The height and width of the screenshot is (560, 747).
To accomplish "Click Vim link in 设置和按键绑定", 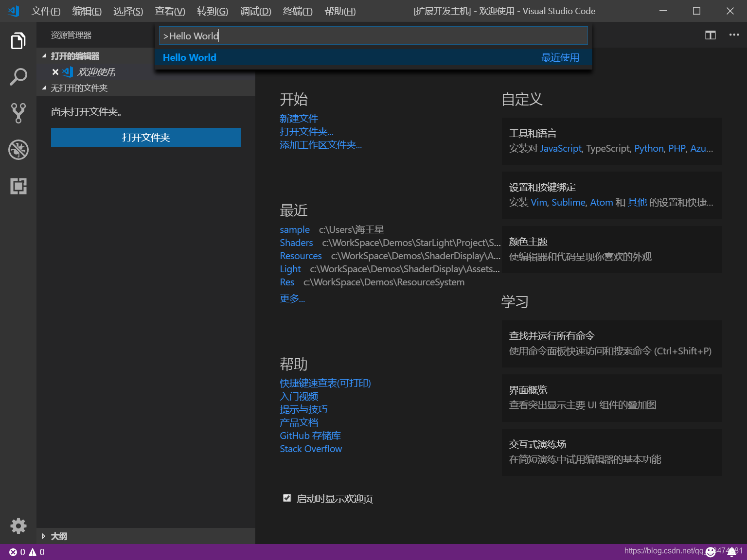I will [x=539, y=202].
